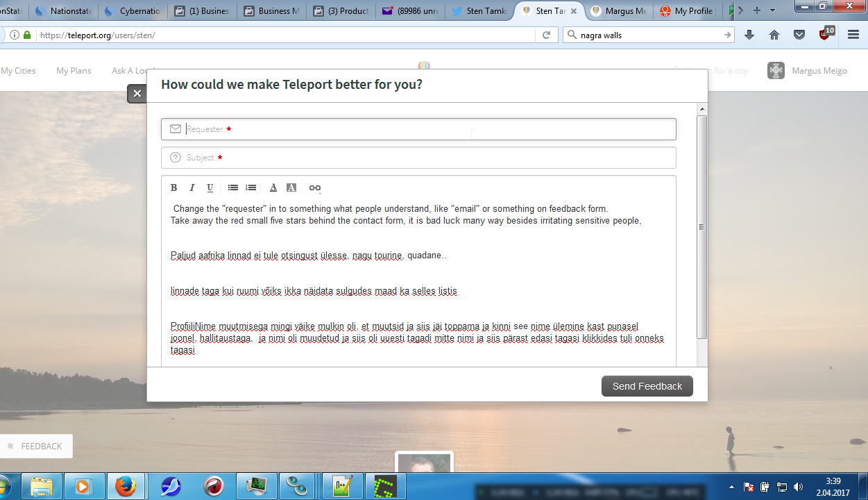Switch to the '(89986 unre' mail tab
This screenshot has height=500, width=868.
tap(409, 11)
